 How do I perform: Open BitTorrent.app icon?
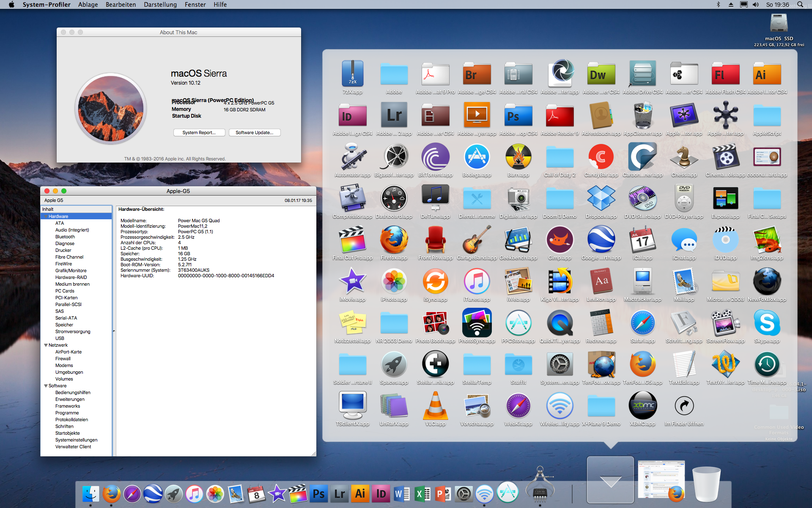click(435, 157)
